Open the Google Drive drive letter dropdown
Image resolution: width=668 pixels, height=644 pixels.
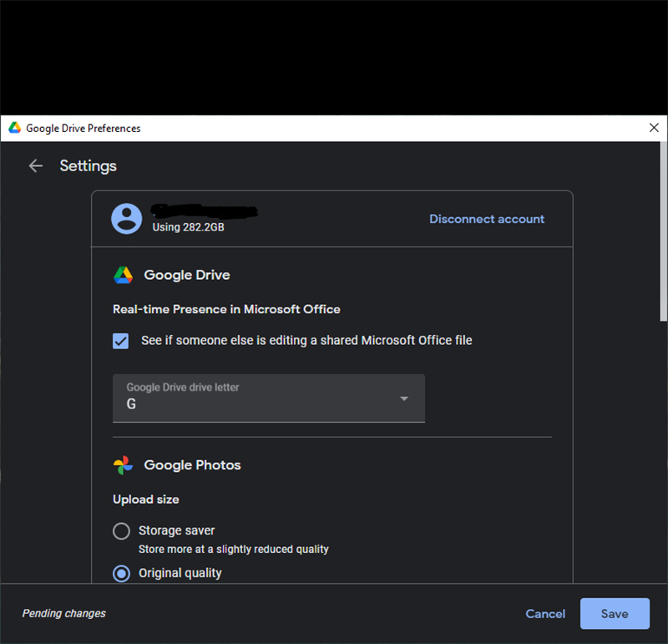(268, 398)
